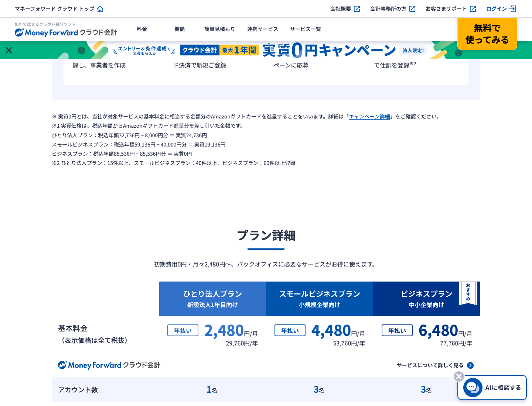
Task: Click the arrow icon beside サービスについて詳しく見る
Action: [x=470, y=365]
